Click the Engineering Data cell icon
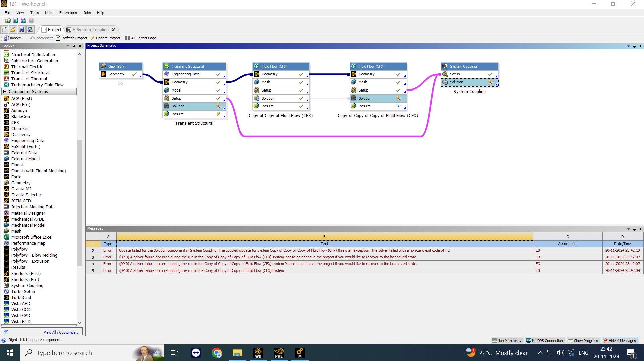Image resolution: width=644 pixels, height=361 pixels. 167,74
